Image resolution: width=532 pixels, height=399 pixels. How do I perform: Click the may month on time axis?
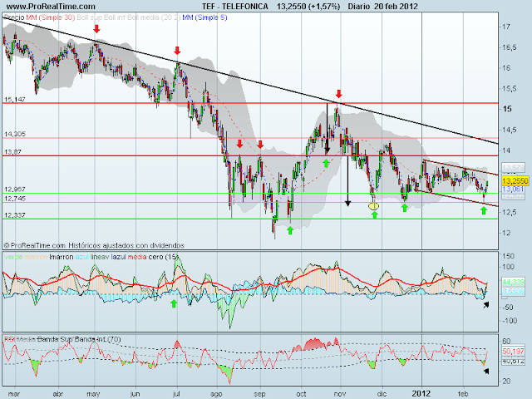pos(93,393)
